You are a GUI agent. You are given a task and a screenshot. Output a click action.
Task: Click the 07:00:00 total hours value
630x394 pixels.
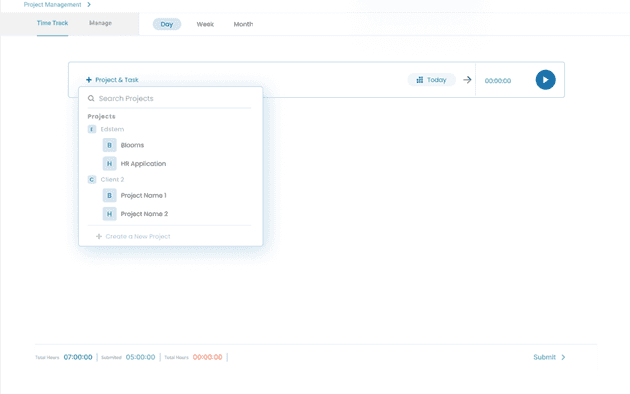78,357
